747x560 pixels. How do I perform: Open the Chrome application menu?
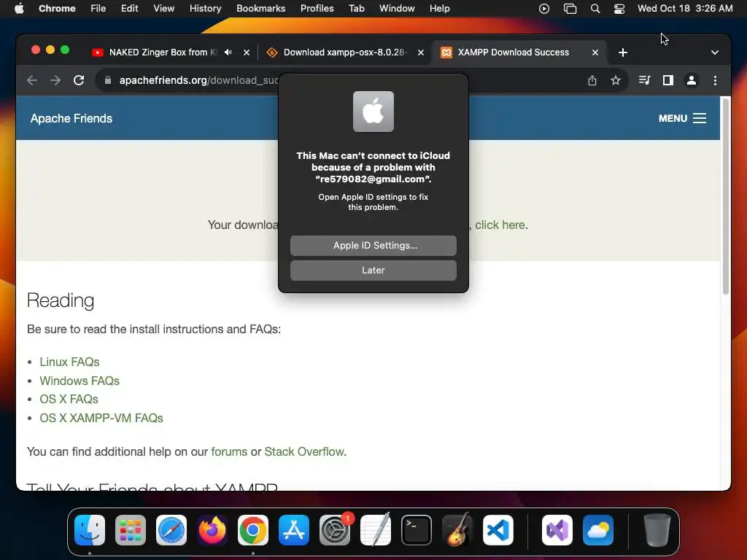pos(57,9)
